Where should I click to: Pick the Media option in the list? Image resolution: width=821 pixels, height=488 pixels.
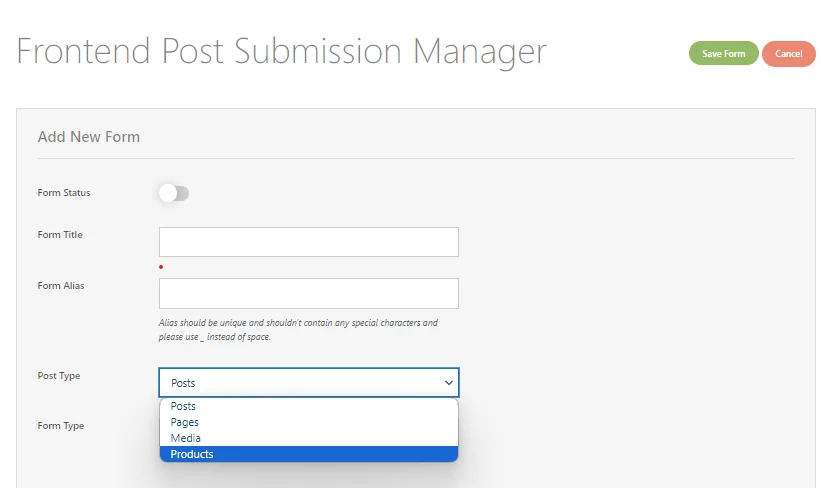pos(308,438)
